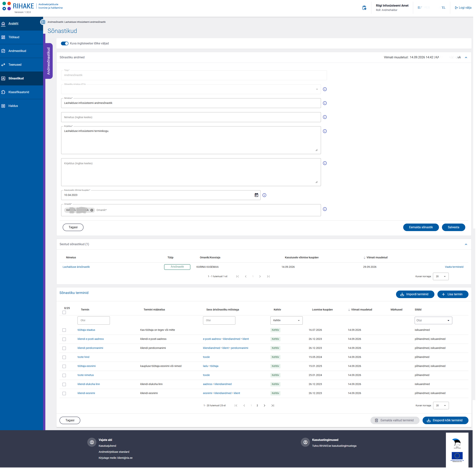Open the Sõnastiku nimetus ATVs dropdown
This screenshot has width=476, height=468.
point(191,89)
